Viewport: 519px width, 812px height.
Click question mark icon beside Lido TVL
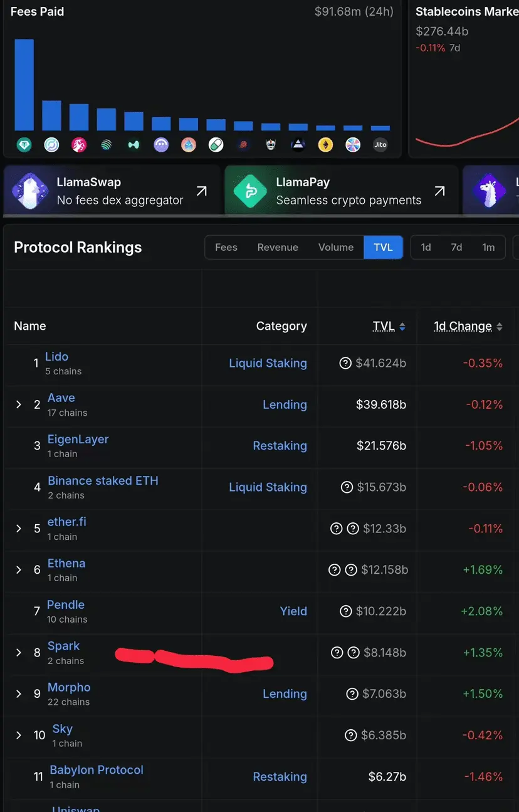pyautogui.click(x=345, y=363)
